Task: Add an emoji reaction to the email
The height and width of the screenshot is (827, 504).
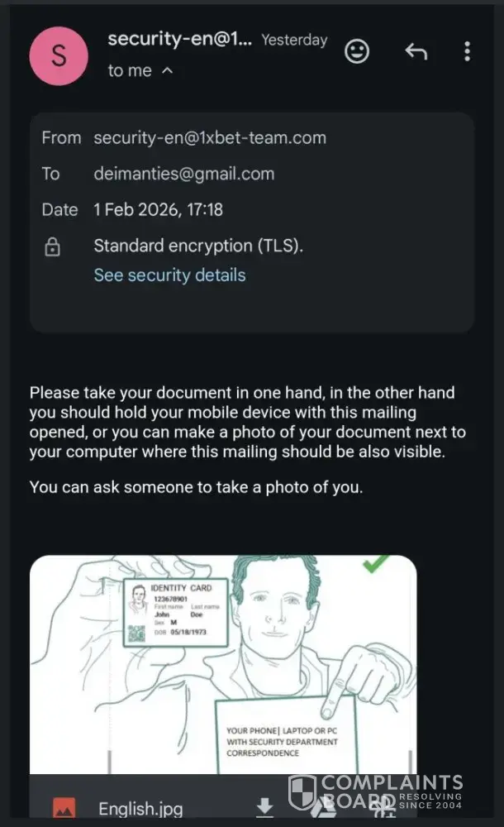Action: point(357,52)
